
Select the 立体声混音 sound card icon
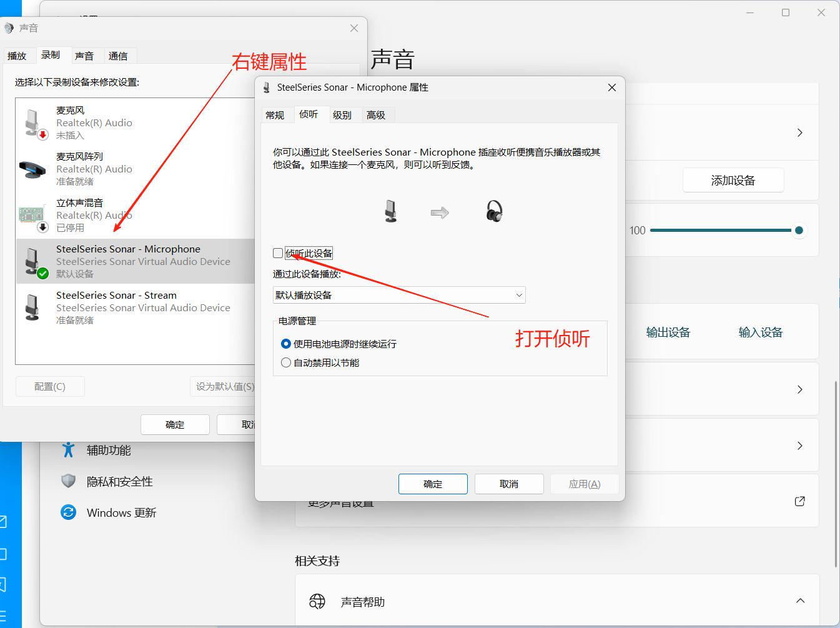[32, 215]
